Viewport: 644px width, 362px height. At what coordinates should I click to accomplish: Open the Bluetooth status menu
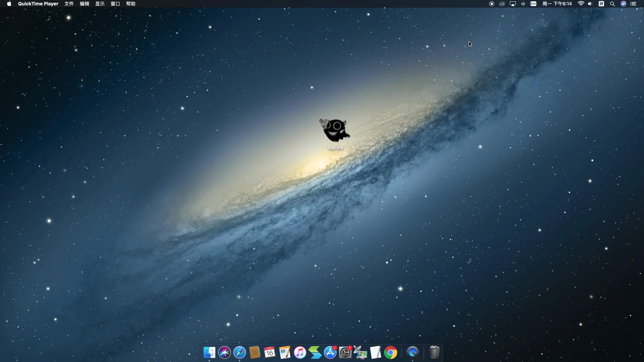[x=523, y=4]
